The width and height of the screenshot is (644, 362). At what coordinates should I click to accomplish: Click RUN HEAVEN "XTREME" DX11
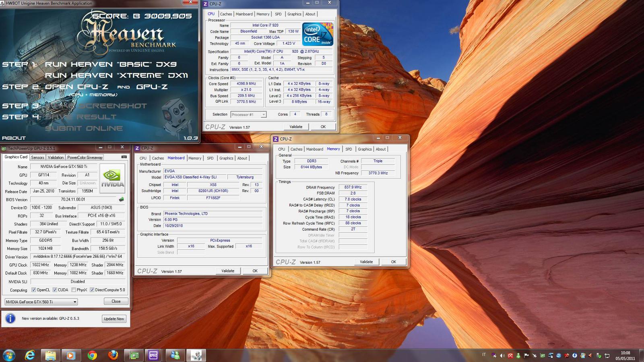pos(116,75)
